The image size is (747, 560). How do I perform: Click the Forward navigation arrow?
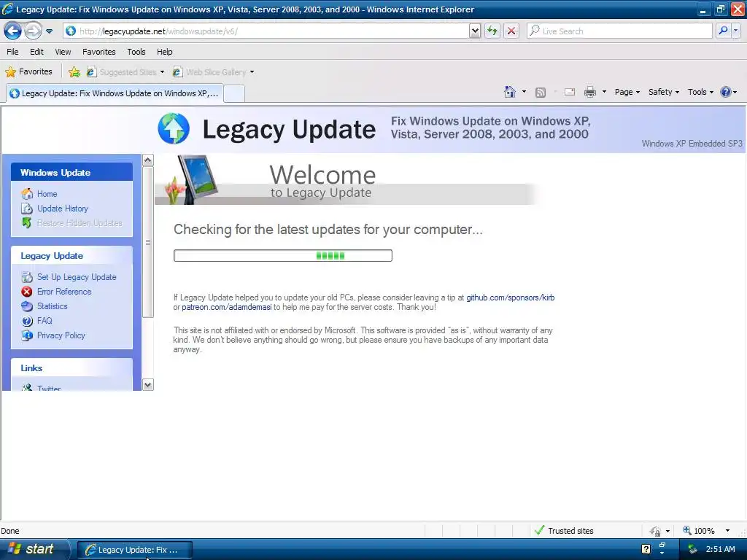point(33,31)
